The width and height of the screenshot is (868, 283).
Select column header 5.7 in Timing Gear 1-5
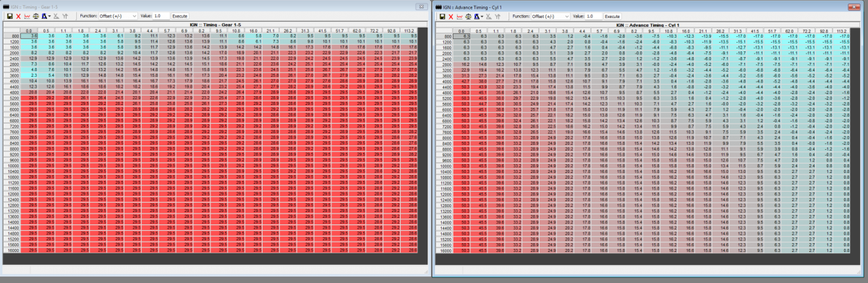pyautogui.click(x=167, y=30)
